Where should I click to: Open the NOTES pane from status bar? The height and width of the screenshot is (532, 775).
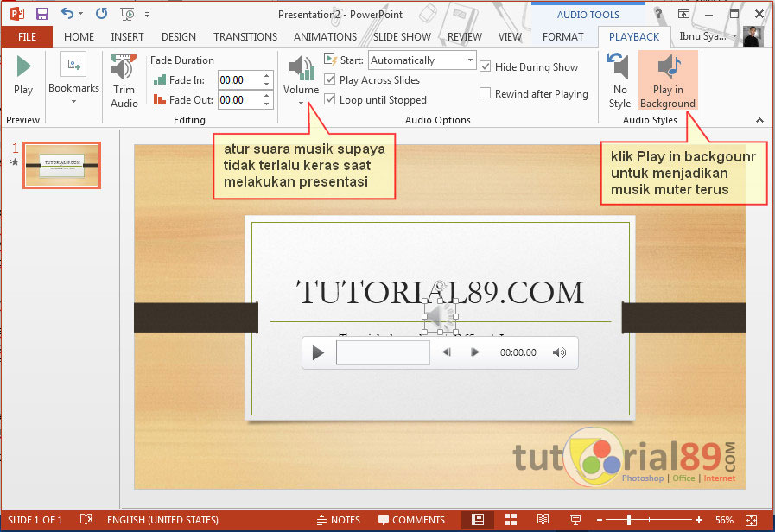[x=338, y=520]
